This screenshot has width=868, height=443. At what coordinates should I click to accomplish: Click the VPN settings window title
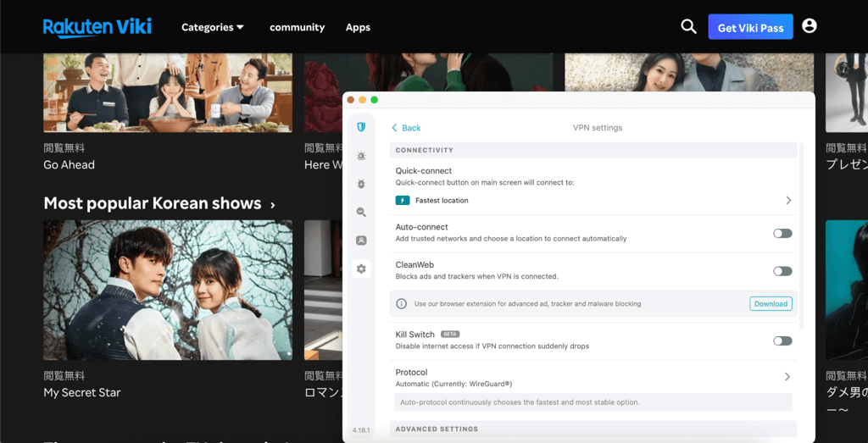click(598, 128)
